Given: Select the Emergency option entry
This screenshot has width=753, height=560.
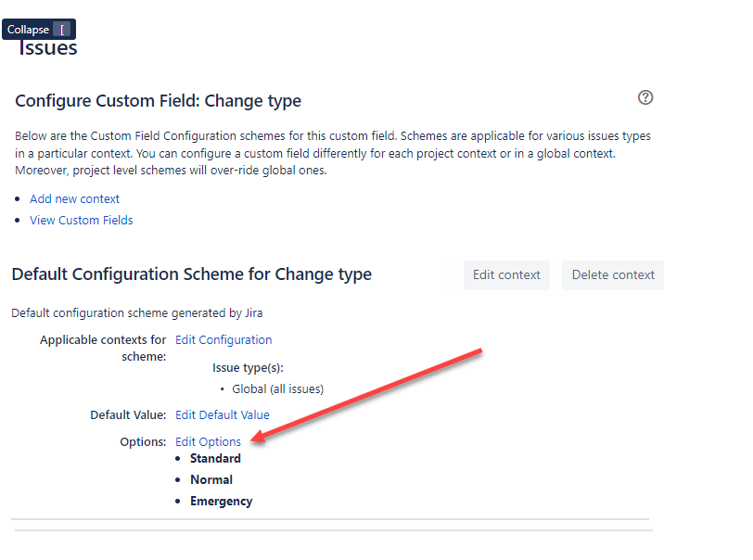Looking at the screenshot, I should click(x=222, y=501).
